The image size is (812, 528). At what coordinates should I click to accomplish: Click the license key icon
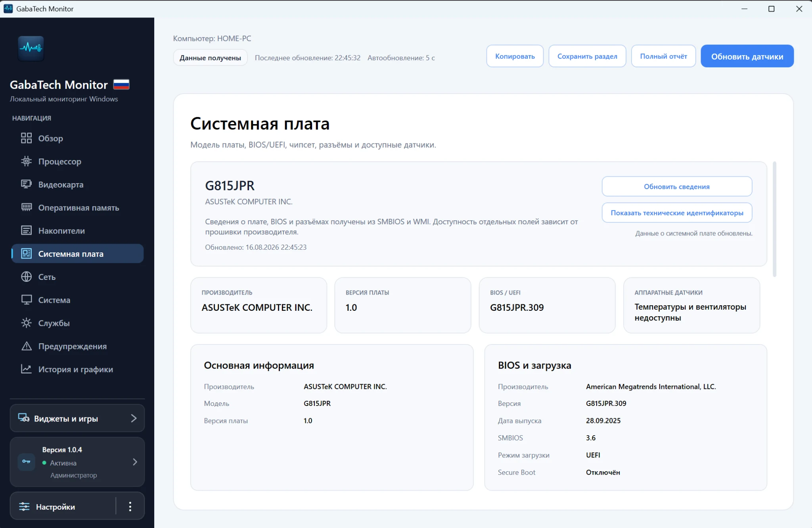click(x=26, y=462)
